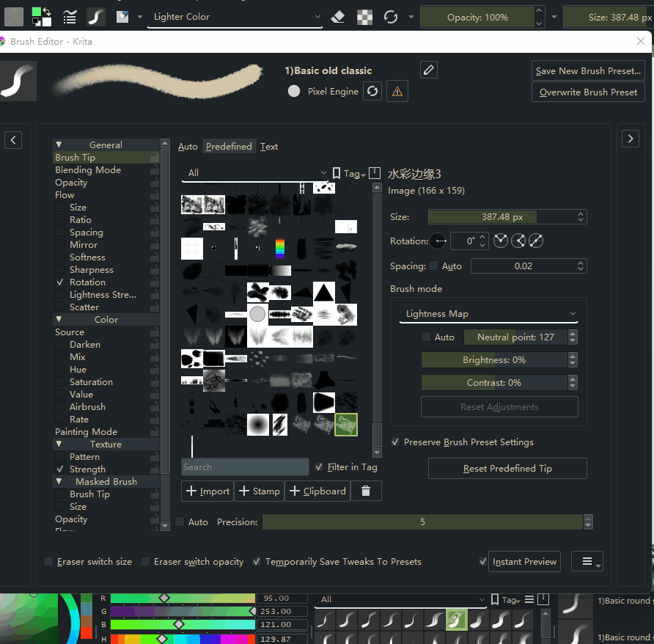The image size is (654, 644).
Task: Click the Stamp brush tip button
Action: (x=260, y=491)
